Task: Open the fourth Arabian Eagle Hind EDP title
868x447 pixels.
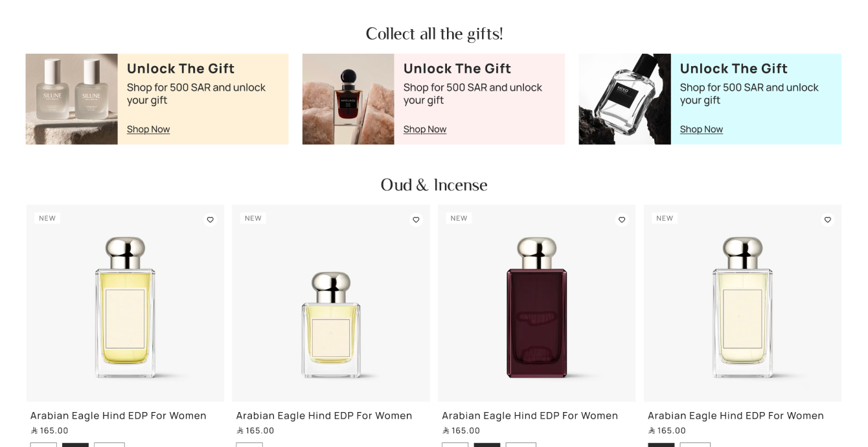Action: click(736, 416)
